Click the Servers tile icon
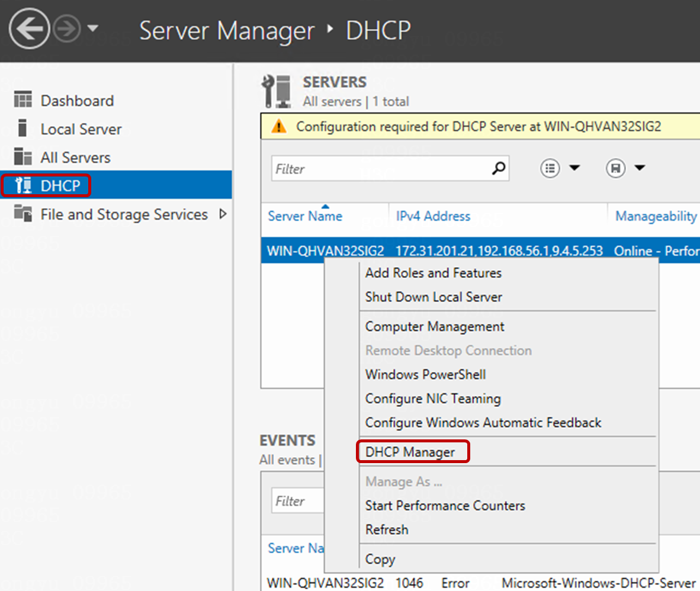 (277, 92)
